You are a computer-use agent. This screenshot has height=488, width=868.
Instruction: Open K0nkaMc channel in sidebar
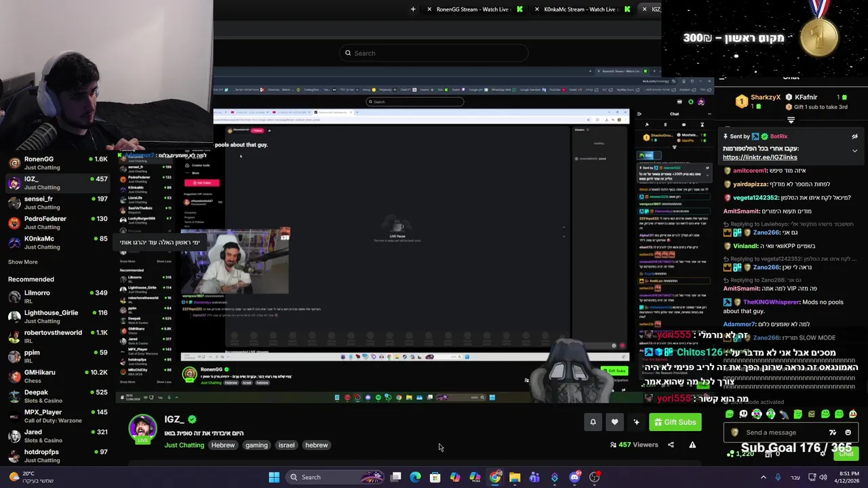click(58, 243)
